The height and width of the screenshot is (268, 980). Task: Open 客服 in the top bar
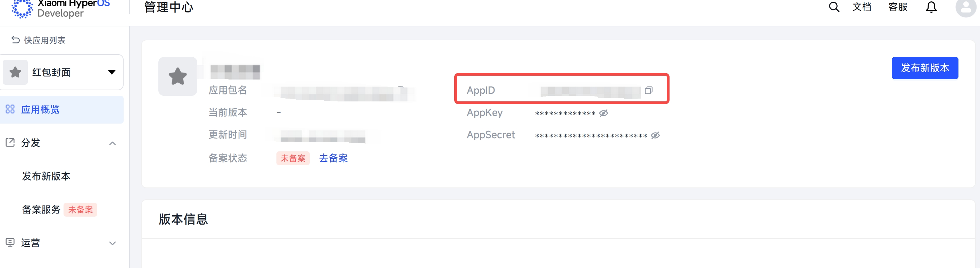point(898,7)
